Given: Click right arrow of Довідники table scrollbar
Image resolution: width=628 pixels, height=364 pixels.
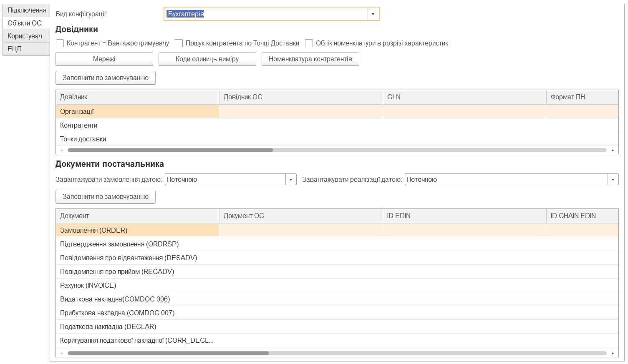Looking at the screenshot, I should click(x=613, y=150).
